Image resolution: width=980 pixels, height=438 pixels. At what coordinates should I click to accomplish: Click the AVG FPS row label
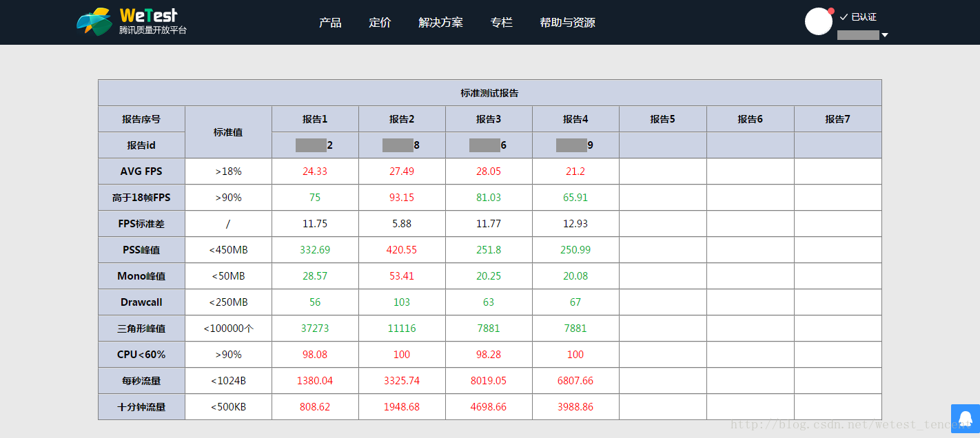click(141, 171)
